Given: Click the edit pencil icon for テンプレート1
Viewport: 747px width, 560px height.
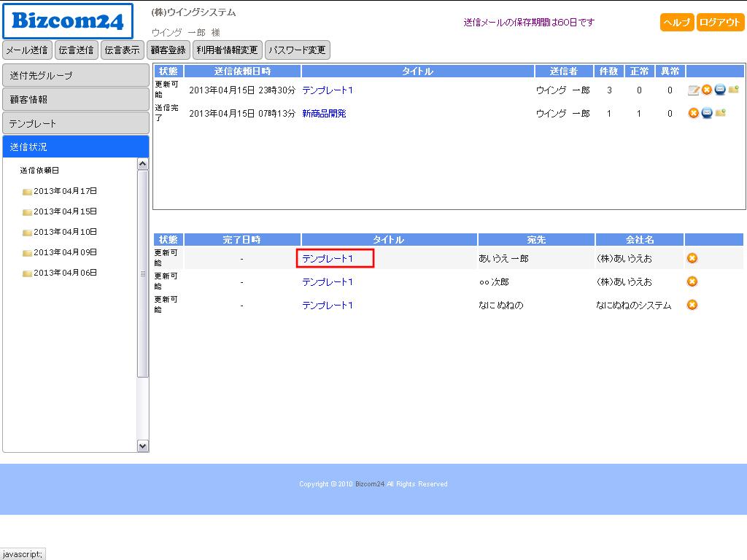Looking at the screenshot, I should click(x=694, y=90).
